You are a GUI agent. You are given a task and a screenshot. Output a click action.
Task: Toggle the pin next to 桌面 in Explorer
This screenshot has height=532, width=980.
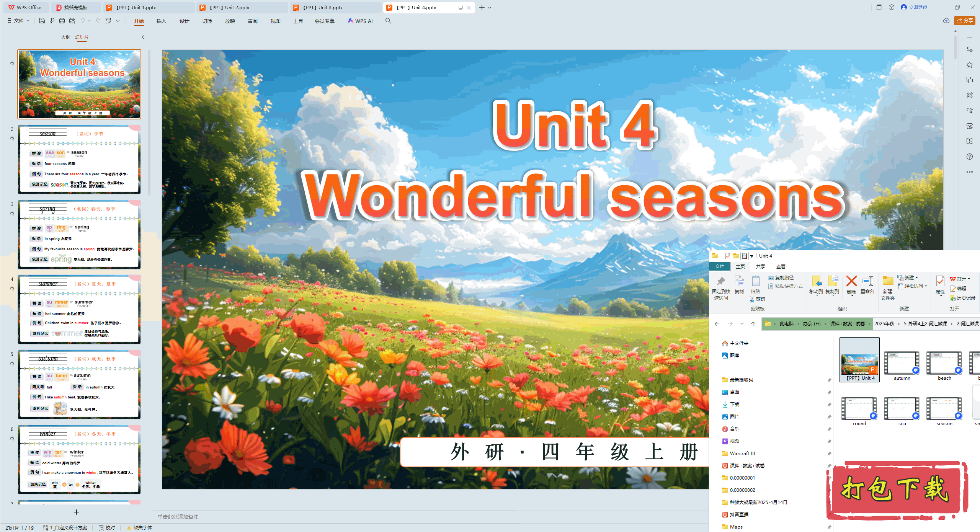click(x=829, y=392)
